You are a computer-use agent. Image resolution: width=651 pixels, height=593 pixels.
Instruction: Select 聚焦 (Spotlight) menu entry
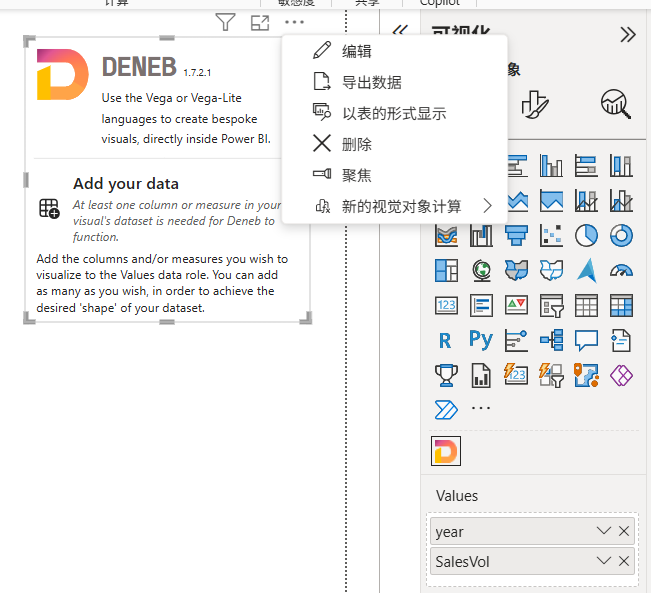click(394, 175)
